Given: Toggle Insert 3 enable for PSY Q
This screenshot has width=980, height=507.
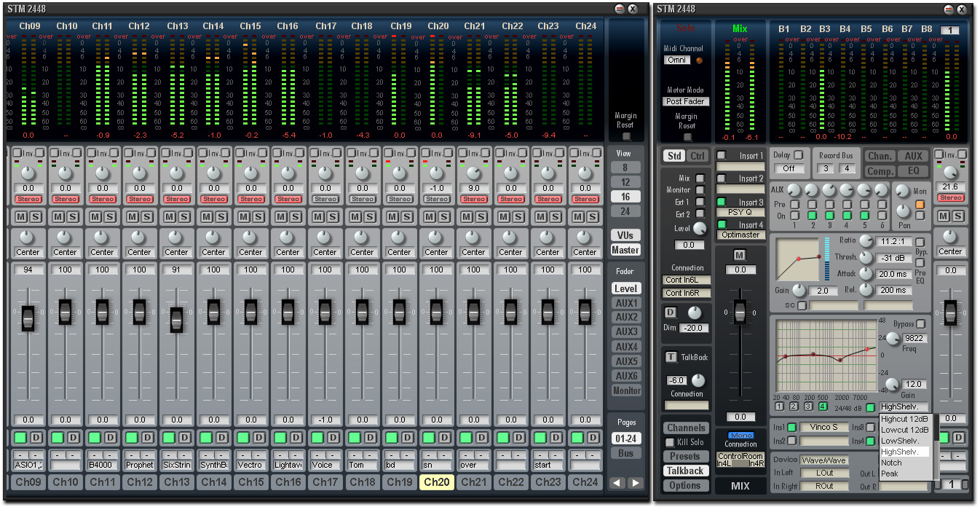Looking at the screenshot, I should (722, 202).
